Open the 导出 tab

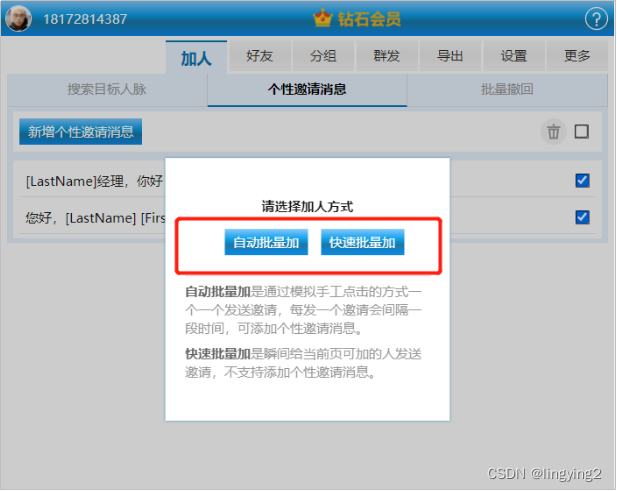(x=450, y=56)
